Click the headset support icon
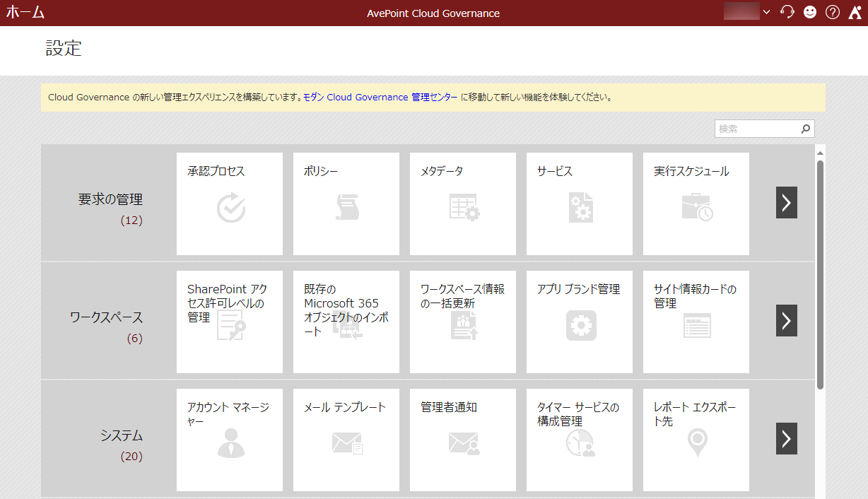 787,12
